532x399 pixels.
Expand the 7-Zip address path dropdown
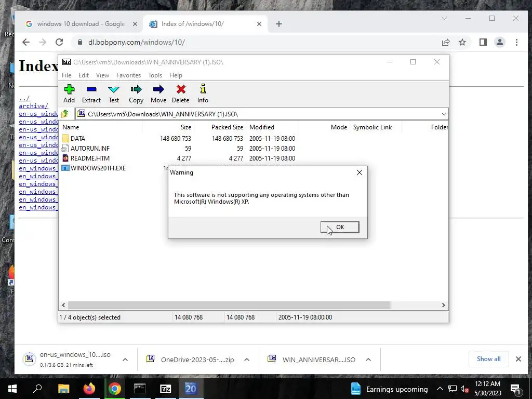(x=444, y=114)
